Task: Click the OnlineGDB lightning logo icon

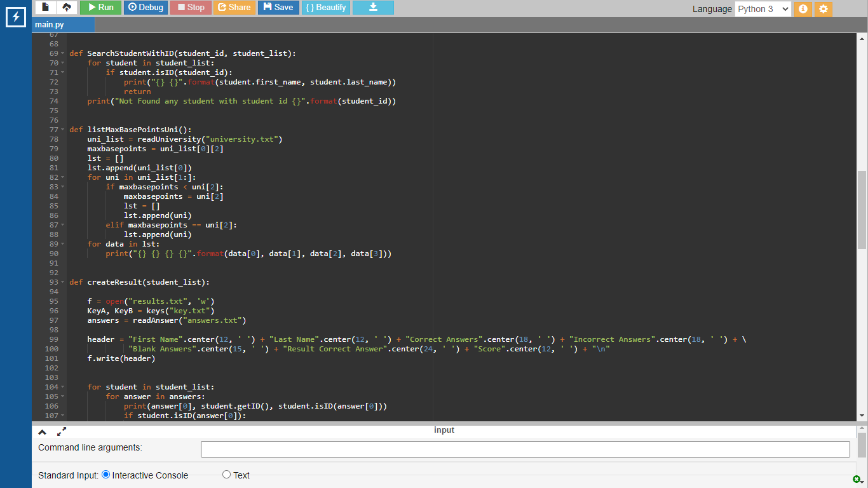Action: [x=15, y=17]
